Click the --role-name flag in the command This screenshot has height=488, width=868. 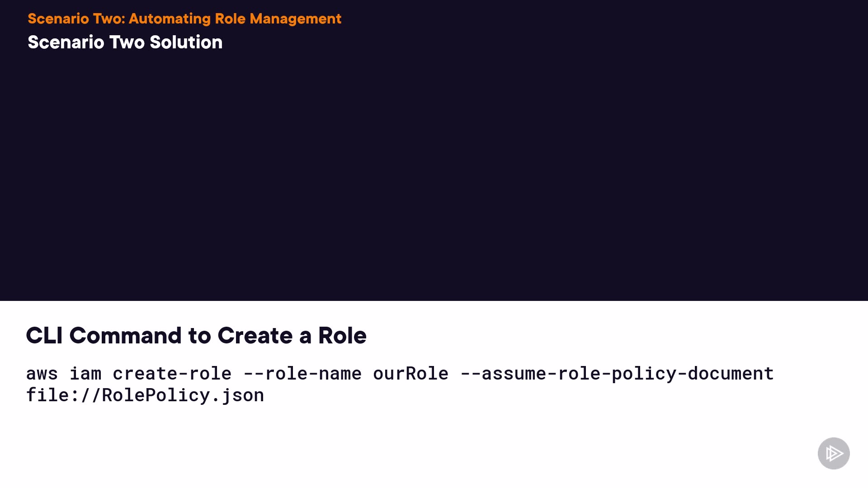[x=302, y=374]
